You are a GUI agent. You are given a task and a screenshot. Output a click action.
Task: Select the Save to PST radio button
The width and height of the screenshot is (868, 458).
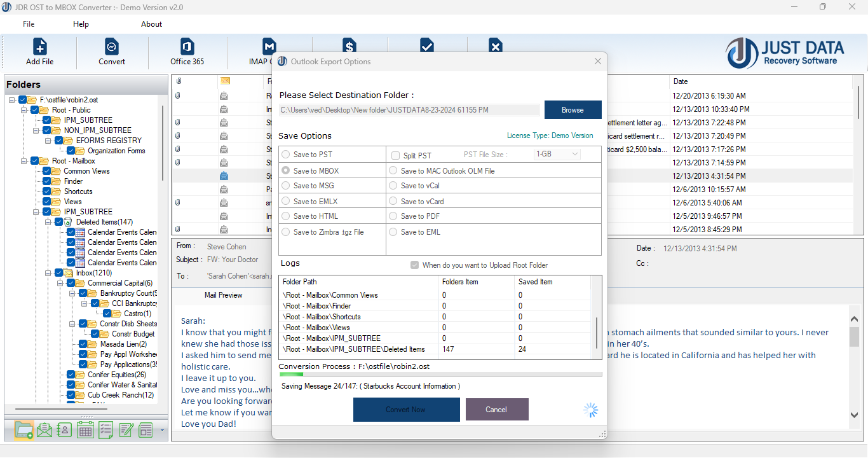click(286, 155)
